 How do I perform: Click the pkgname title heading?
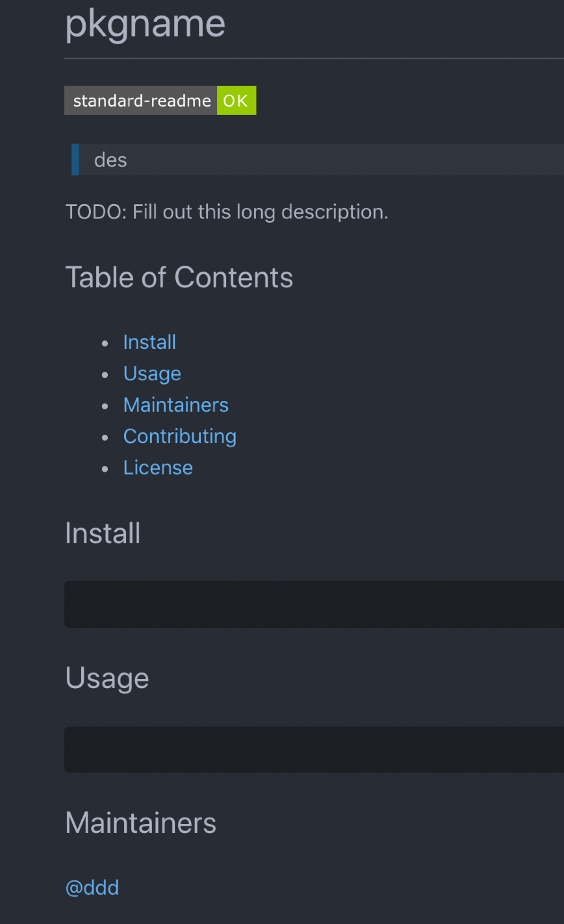145,24
